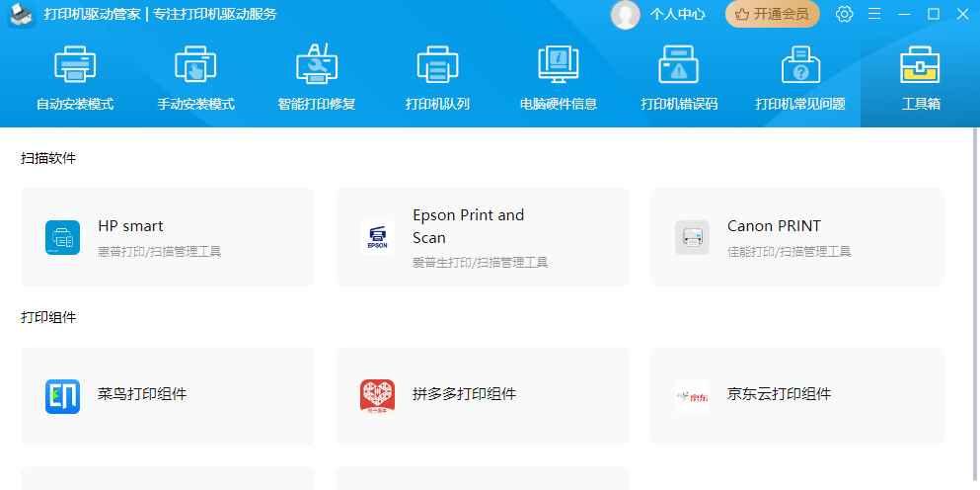Click the settings gear icon
Viewport: 980px width, 490px height.
point(844,14)
